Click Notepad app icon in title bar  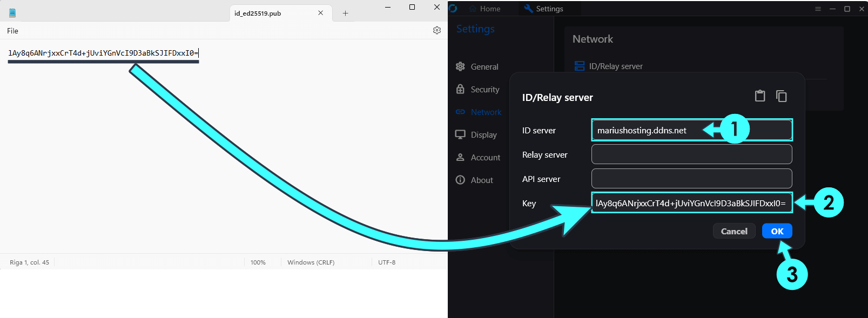12,13
